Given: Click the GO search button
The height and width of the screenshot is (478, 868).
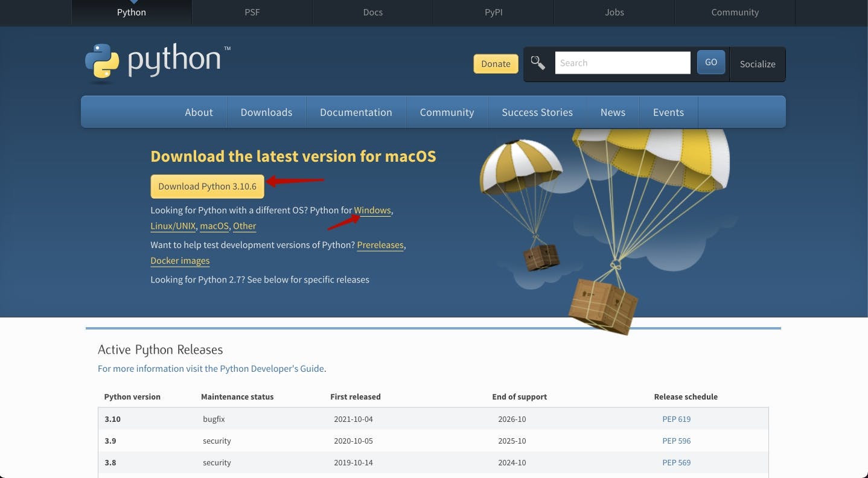Looking at the screenshot, I should coord(711,62).
